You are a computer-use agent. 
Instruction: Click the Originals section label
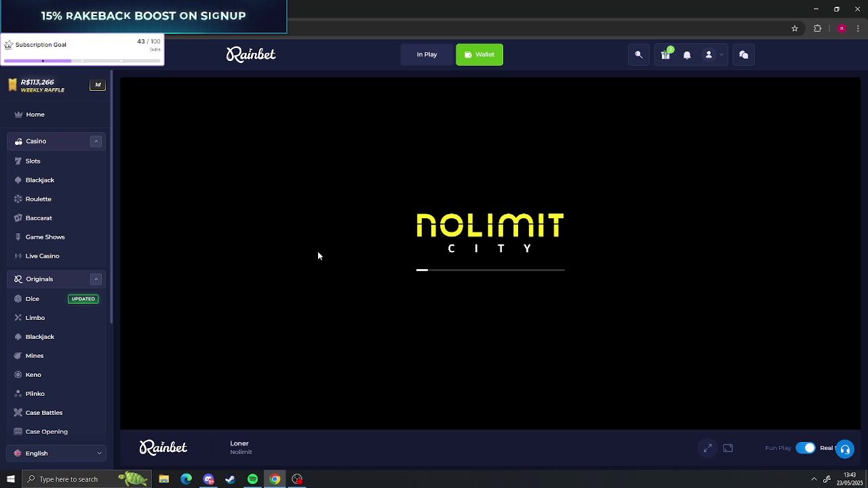pyautogui.click(x=39, y=279)
